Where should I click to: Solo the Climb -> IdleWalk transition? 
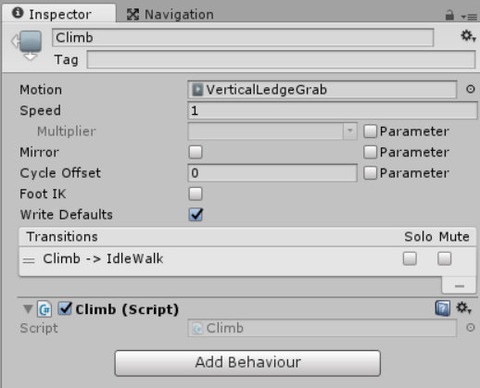coord(410,259)
